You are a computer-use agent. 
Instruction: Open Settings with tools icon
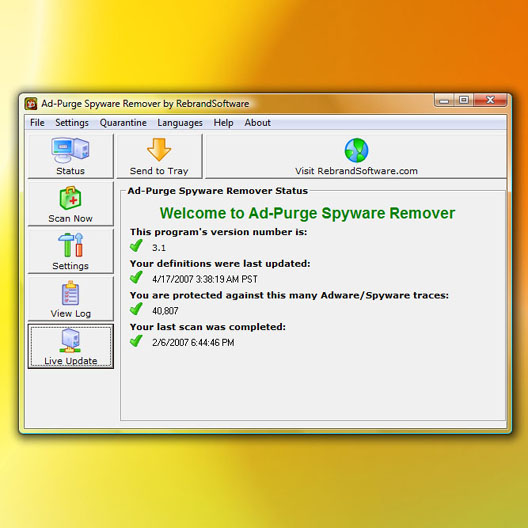click(x=70, y=251)
